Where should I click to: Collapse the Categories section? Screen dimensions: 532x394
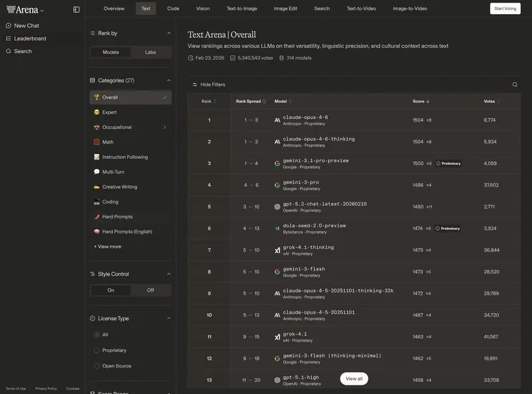click(168, 80)
